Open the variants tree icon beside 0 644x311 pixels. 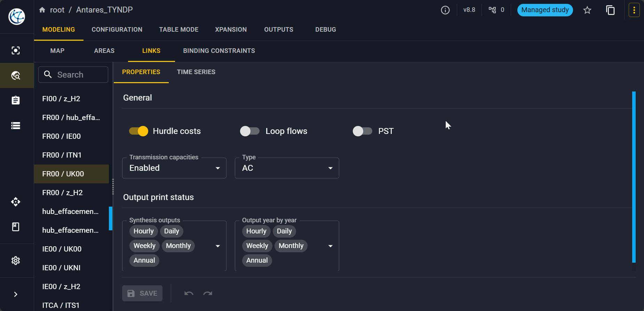[x=492, y=10]
